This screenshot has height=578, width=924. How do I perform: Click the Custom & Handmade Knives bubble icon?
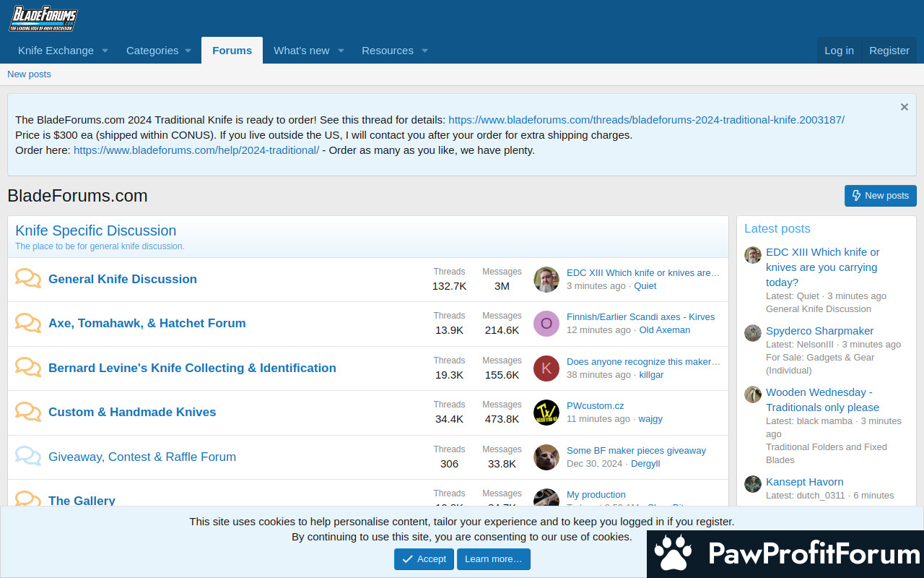click(x=28, y=412)
